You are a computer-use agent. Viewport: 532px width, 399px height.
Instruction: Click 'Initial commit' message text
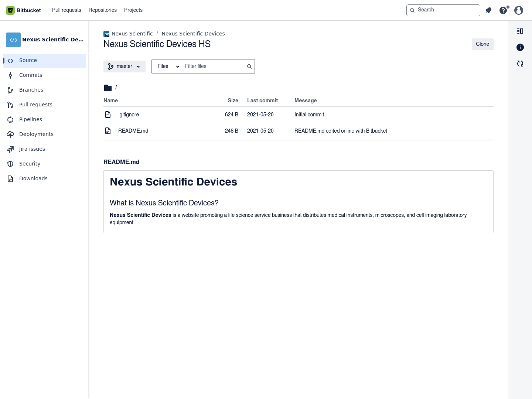[x=309, y=115]
